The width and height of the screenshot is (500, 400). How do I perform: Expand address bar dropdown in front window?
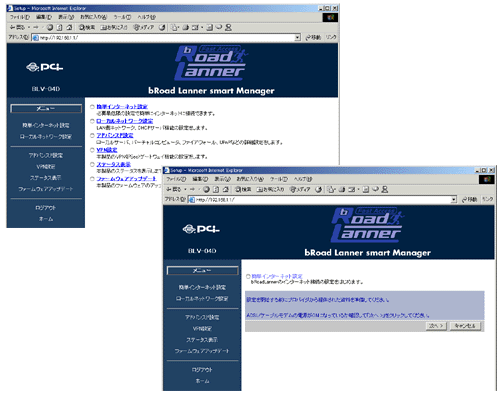454,200
